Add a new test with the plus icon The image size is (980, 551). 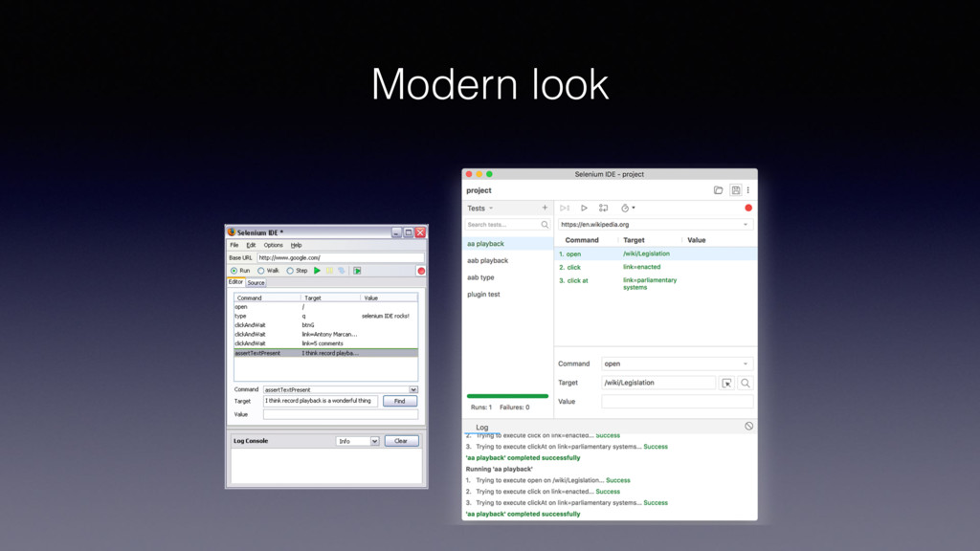[545, 208]
